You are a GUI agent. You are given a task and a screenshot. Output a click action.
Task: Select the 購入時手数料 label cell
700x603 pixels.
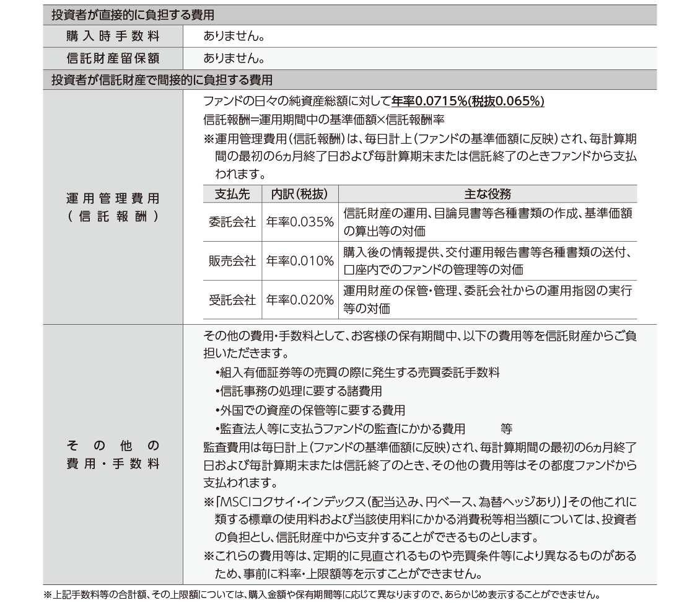pyautogui.click(x=113, y=36)
